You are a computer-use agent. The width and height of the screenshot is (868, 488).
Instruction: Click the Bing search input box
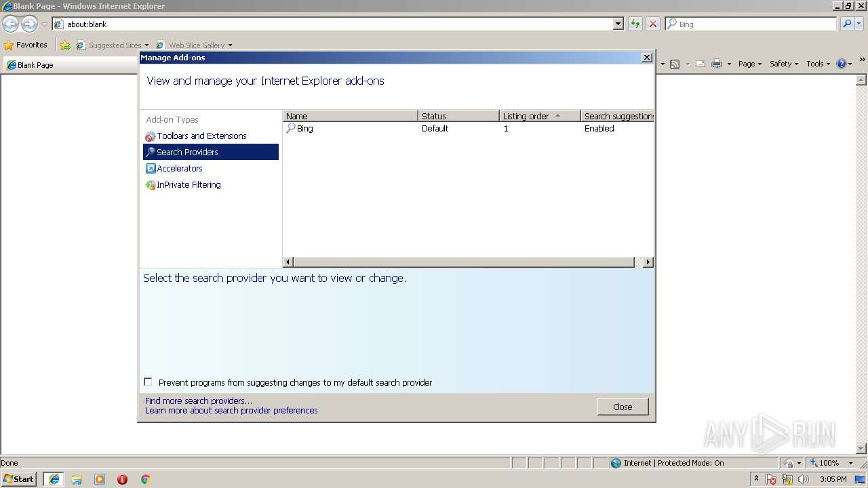[x=751, y=24]
